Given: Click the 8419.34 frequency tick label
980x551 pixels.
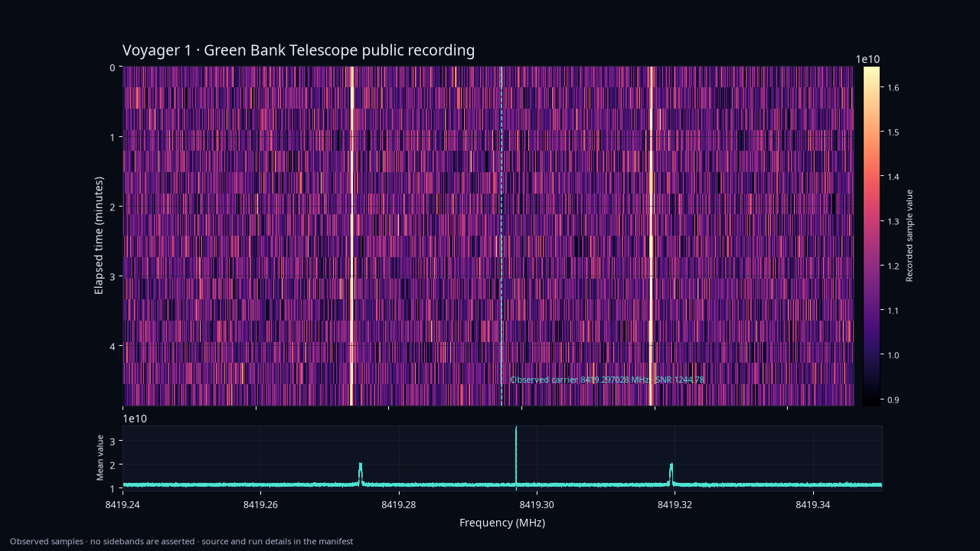Looking at the screenshot, I should (813, 505).
